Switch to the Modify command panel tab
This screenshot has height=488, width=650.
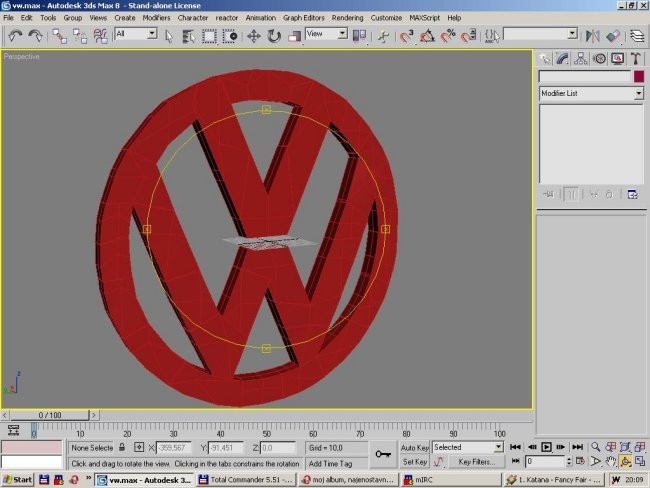(x=563, y=59)
